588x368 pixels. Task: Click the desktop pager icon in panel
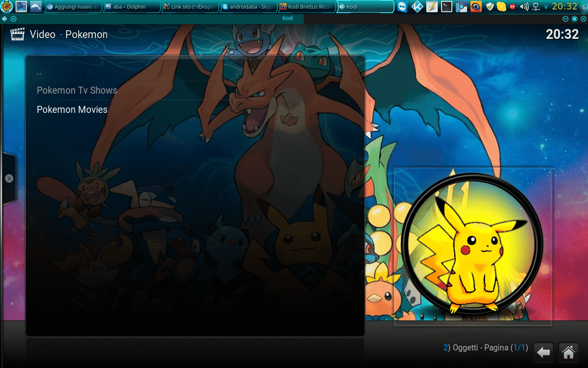coord(21,7)
